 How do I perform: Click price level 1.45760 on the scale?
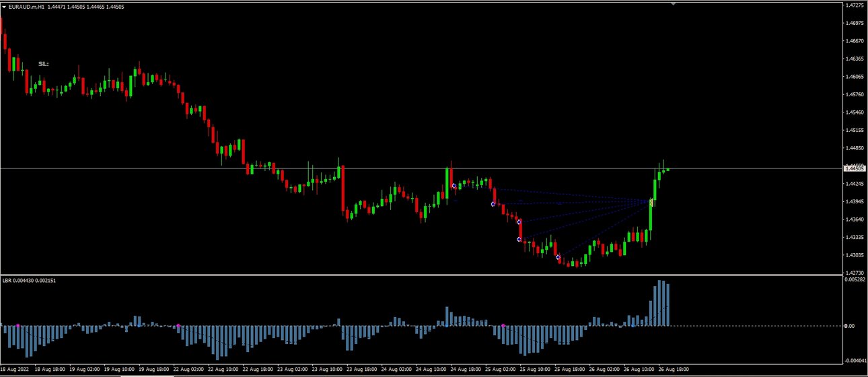pyautogui.click(x=855, y=94)
